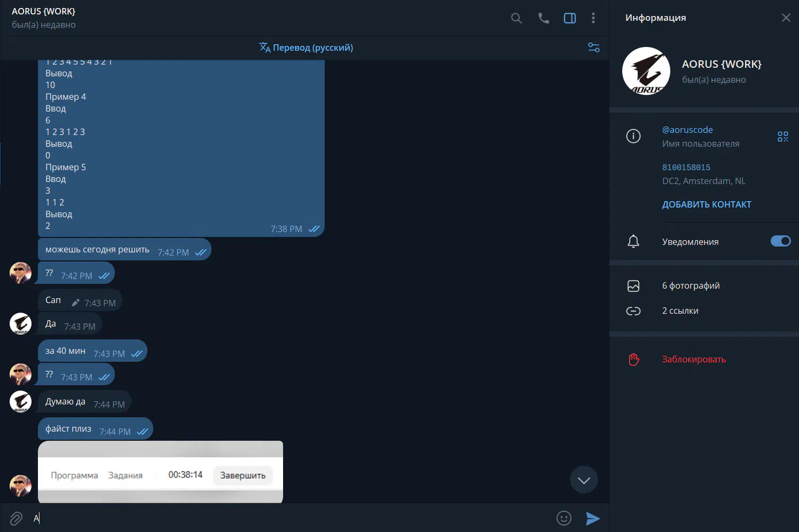799x532 pixels.
Task: Open AORUS profile photo in info panel
Action: pyautogui.click(x=646, y=71)
